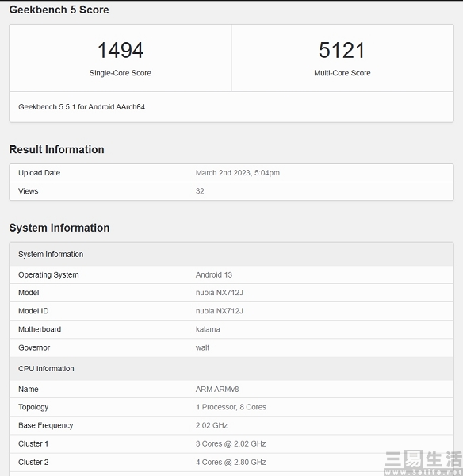Select the '2.02 GHz' base frequency value

(212, 425)
